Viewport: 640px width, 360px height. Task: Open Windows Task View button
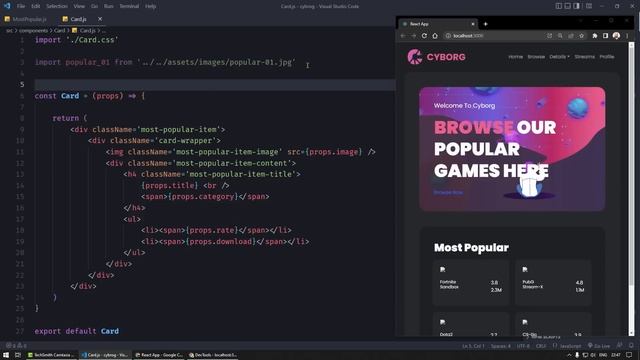[18, 355]
